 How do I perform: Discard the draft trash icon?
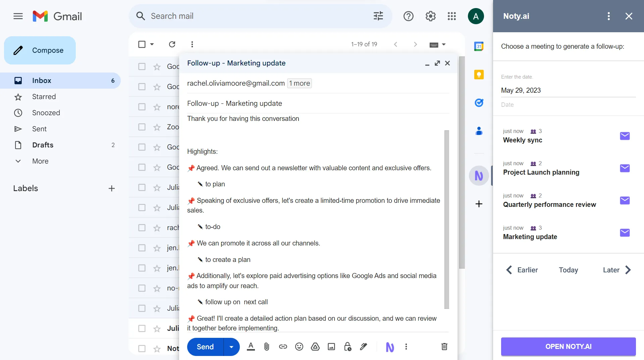point(444,347)
